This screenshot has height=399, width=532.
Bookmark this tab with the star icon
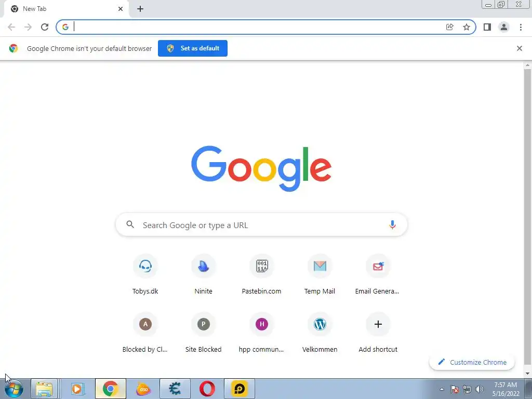click(x=467, y=27)
